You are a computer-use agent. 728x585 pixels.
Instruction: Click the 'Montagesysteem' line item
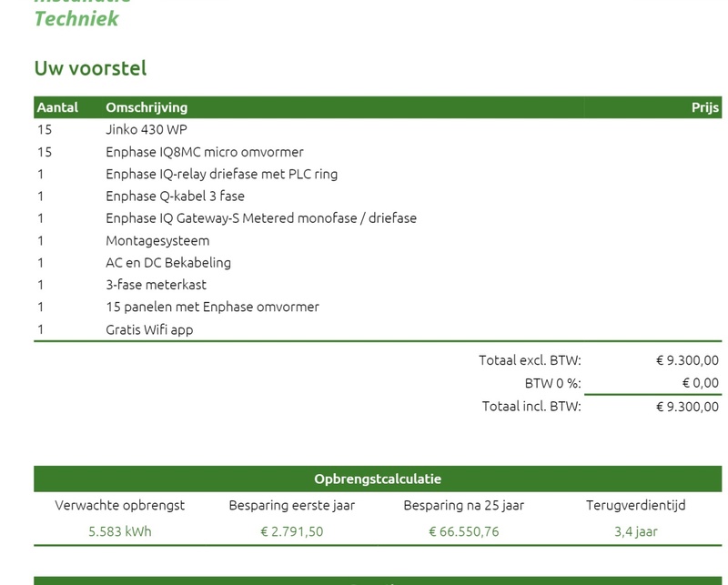(x=157, y=240)
